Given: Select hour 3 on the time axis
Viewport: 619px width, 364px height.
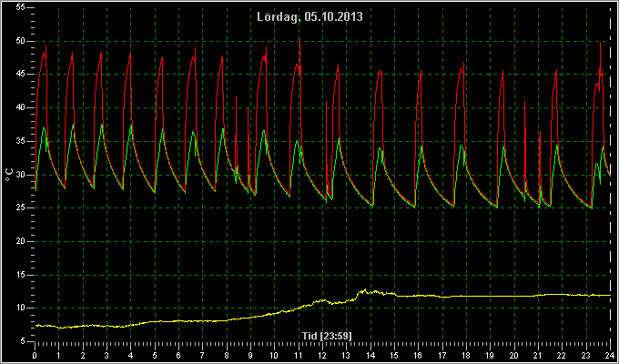Looking at the screenshot, I should pyautogui.click(x=107, y=355).
